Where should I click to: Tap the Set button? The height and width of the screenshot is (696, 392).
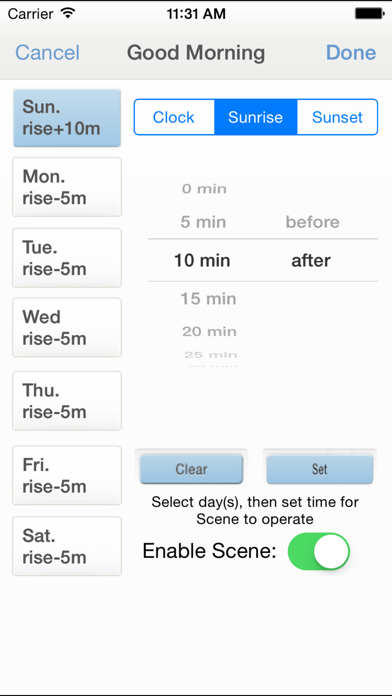coord(320,469)
